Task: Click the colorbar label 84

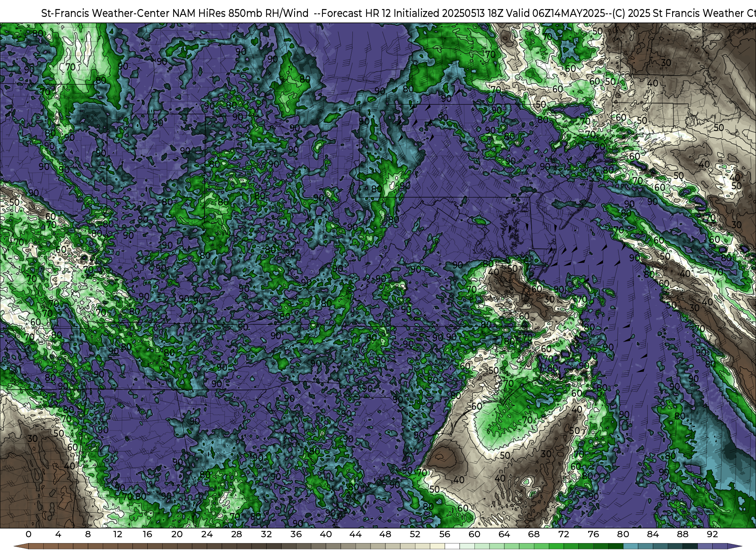Action: (653, 534)
